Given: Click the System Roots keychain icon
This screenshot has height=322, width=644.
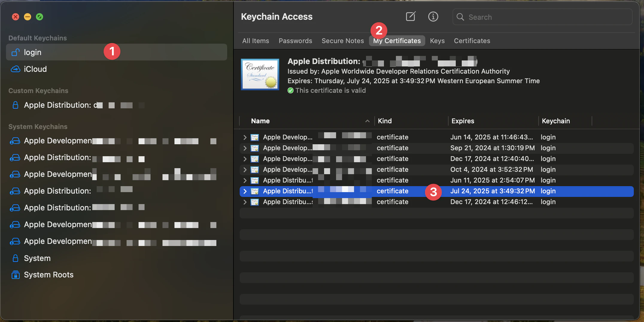Looking at the screenshot, I should click(x=15, y=275).
